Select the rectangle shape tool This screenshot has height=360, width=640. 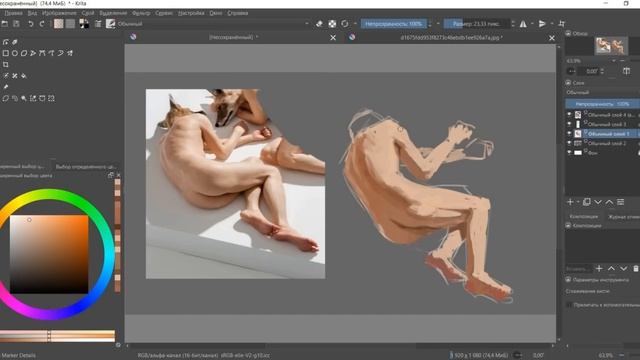[5, 53]
